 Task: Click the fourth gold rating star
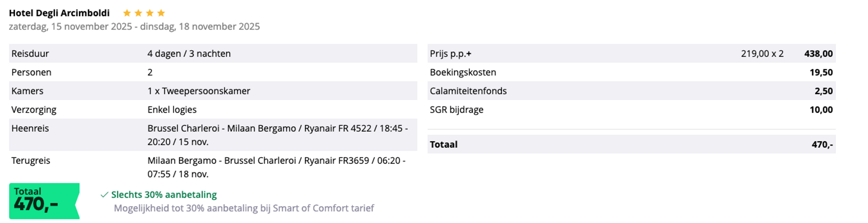[x=161, y=13]
